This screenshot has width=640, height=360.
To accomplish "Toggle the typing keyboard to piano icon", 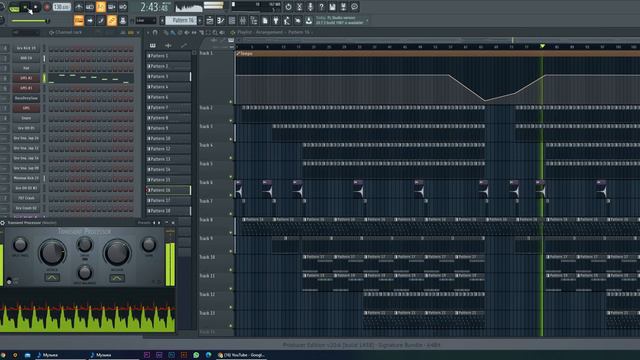I will click(79, 20).
